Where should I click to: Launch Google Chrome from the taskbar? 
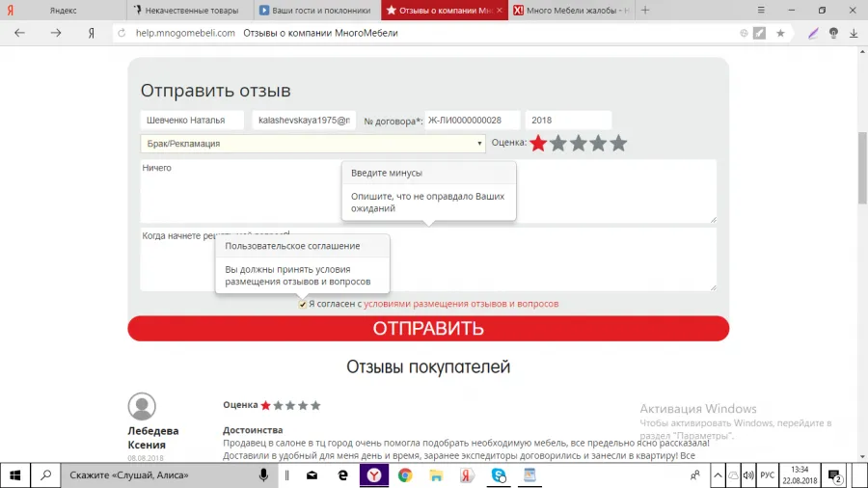click(405, 474)
